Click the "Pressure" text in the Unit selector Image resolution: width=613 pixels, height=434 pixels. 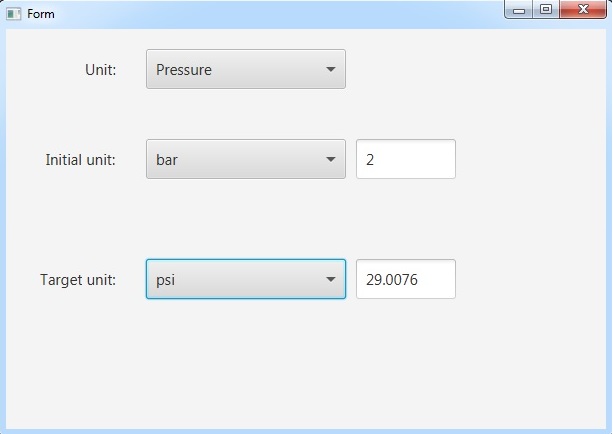click(184, 70)
